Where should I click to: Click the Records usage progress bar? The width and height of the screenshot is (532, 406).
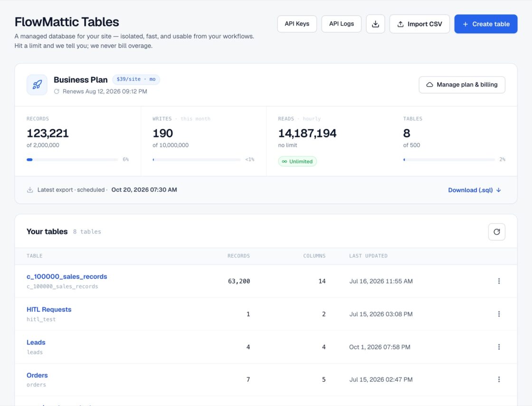click(x=72, y=160)
